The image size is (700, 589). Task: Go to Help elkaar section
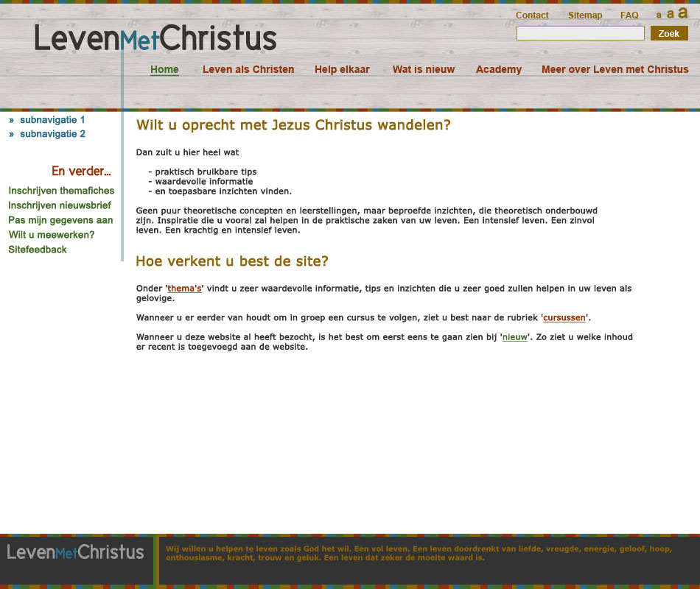point(342,70)
